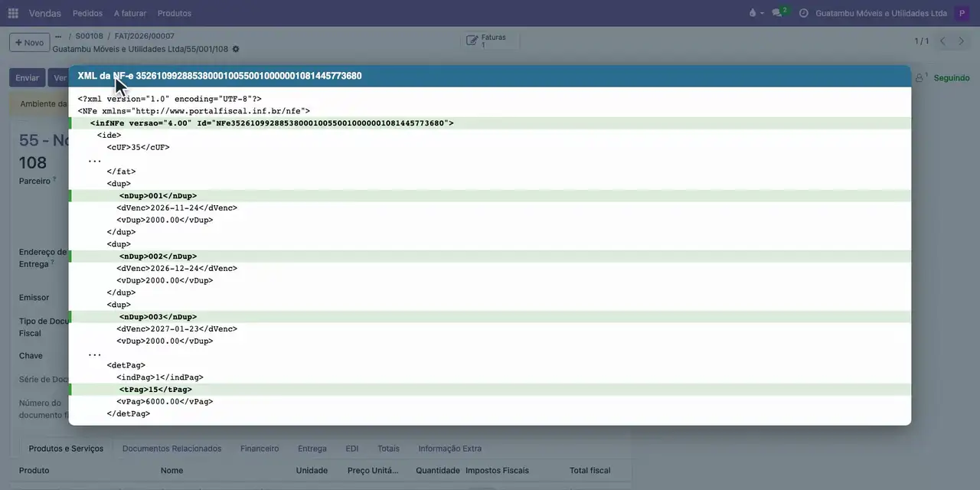Click the Novo button
980x490 pixels.
tap(29, 42)
